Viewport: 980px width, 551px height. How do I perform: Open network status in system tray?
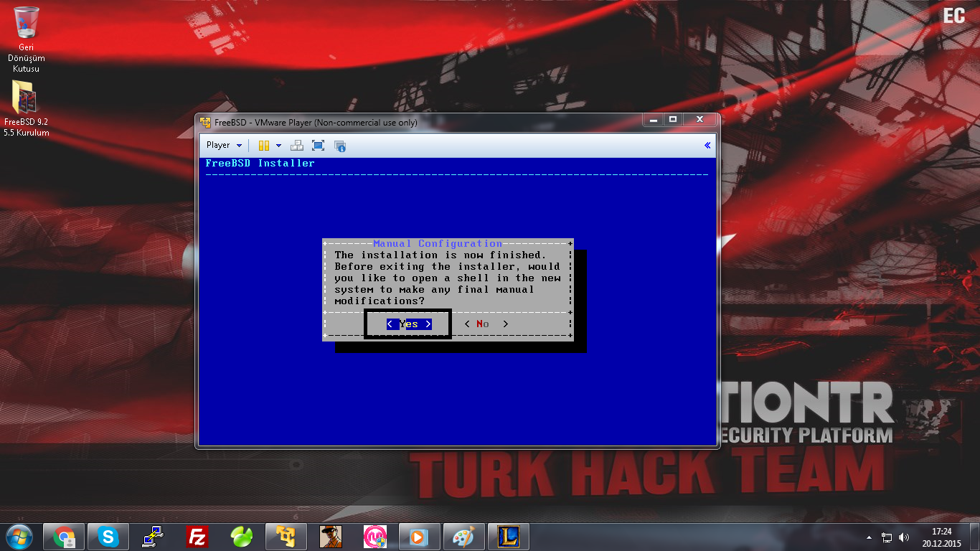887,537
